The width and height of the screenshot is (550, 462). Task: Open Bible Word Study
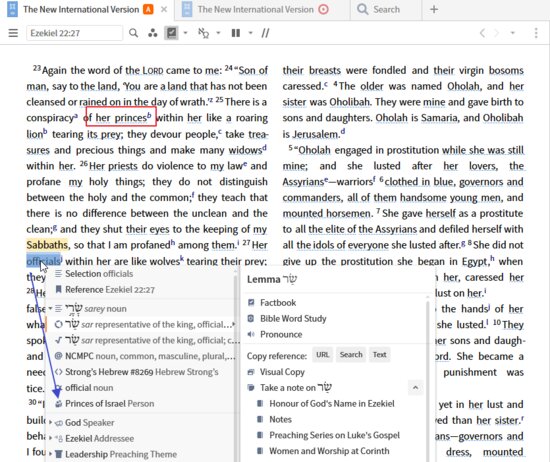coord(287,319)
